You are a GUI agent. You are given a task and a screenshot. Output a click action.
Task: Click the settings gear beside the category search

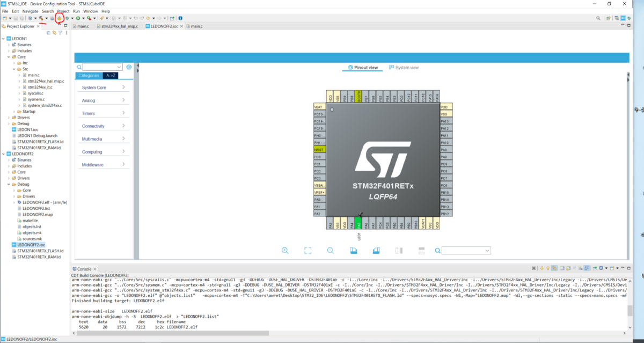click(129, 67)
